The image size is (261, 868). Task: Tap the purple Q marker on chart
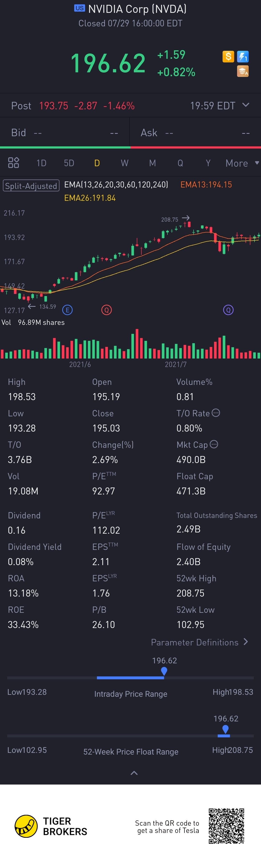228,310
